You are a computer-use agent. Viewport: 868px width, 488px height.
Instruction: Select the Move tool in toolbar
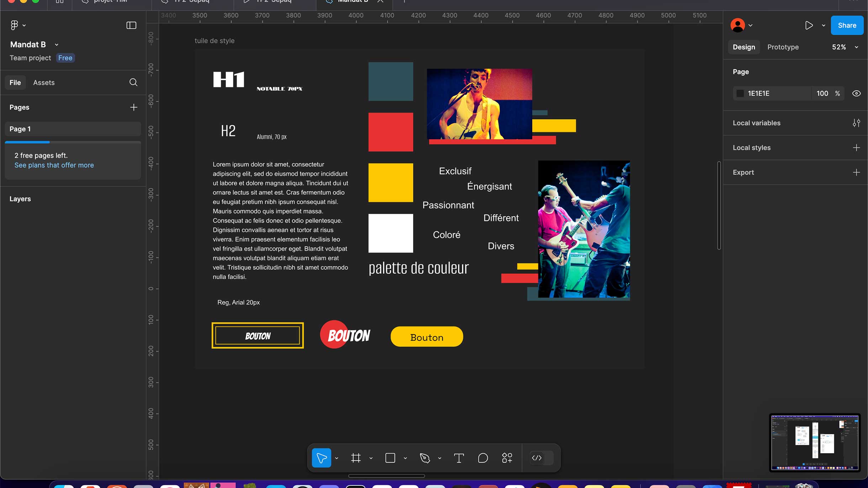321,458
